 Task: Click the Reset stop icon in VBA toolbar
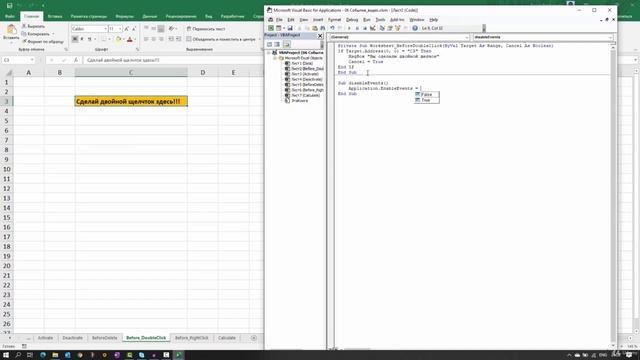tap(365, 28)
